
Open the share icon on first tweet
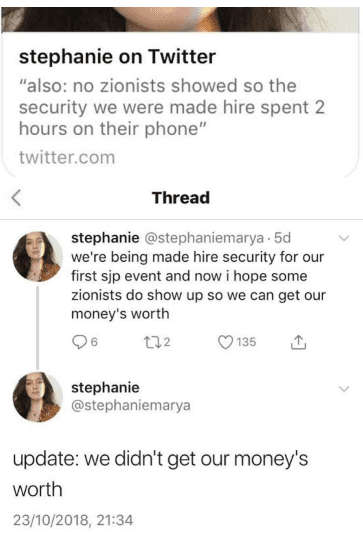coord(298,342)
